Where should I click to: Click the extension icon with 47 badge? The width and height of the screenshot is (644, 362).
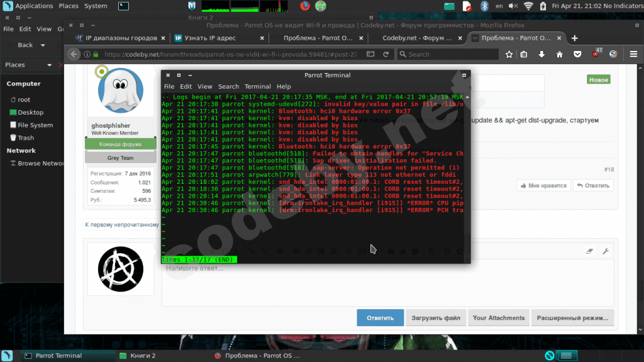(x=596, y=53)
